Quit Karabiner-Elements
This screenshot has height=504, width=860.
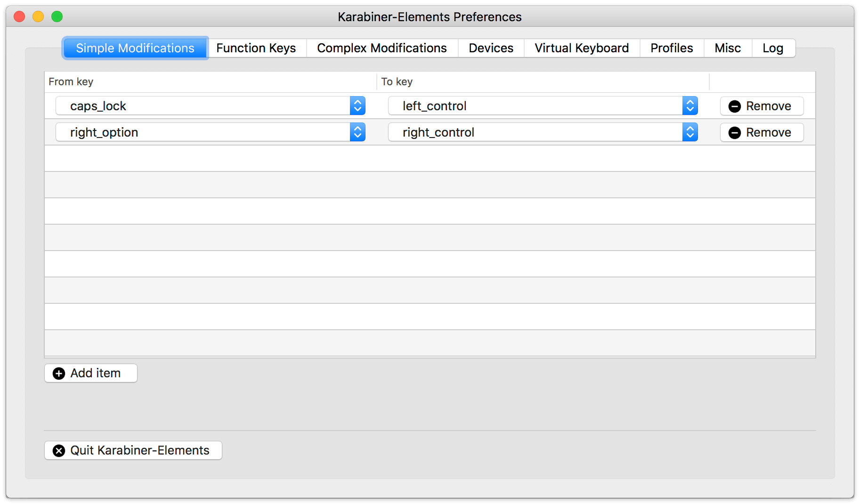(133, 450)
